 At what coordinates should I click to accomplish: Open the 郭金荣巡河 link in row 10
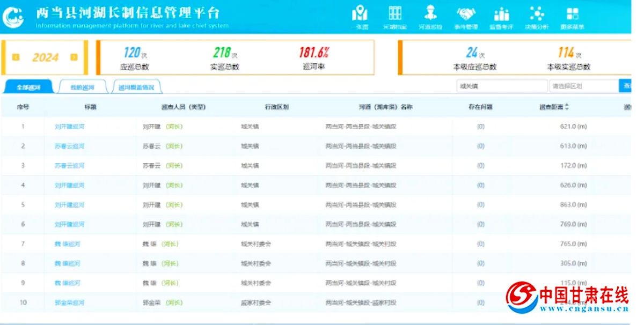[69, 303]
